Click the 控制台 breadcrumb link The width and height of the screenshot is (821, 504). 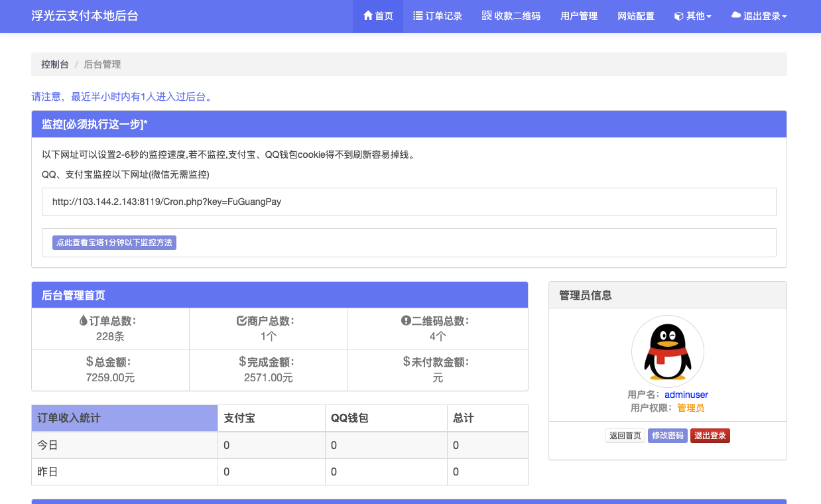55,64
